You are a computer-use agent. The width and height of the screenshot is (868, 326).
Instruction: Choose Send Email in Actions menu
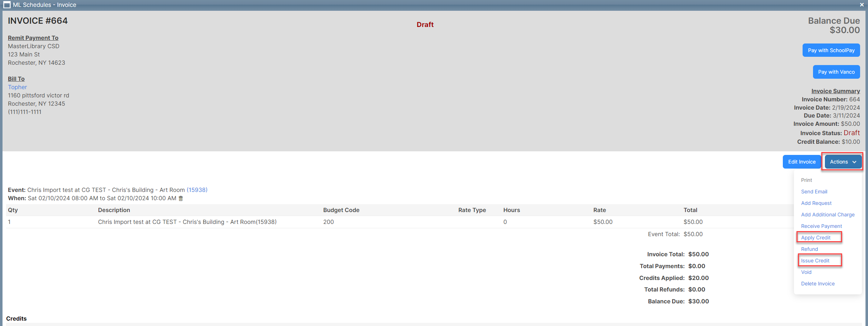pos(814,192)
